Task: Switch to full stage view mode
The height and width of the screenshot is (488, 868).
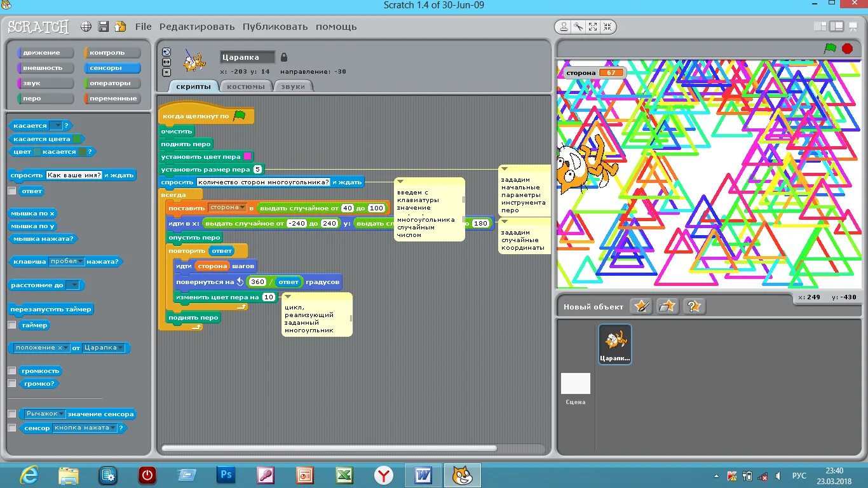Action: point(836,27)
